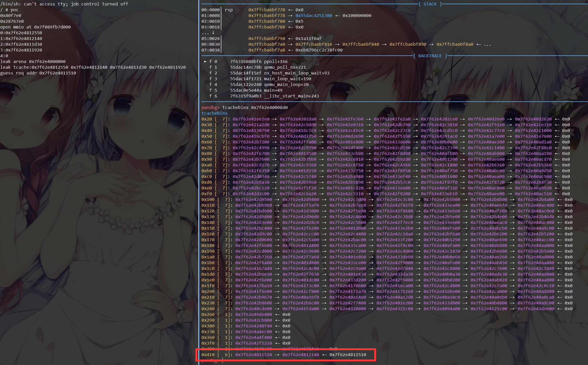
Task: Click backtrace frame '__libc_start_main+243'
Action: (x=291, y=96)
